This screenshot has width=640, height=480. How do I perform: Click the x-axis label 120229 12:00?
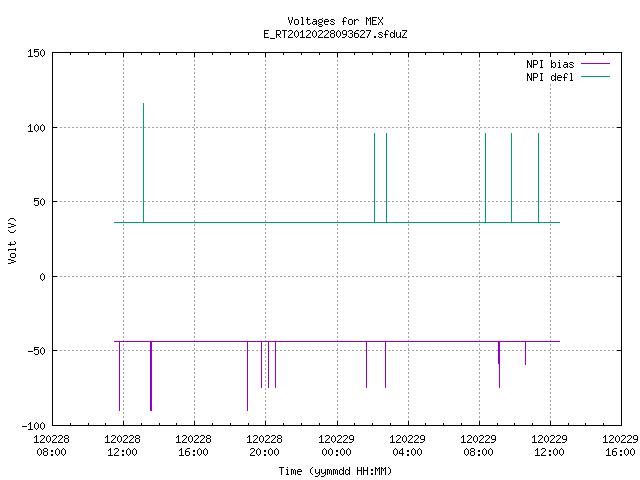tap(549, 446)
